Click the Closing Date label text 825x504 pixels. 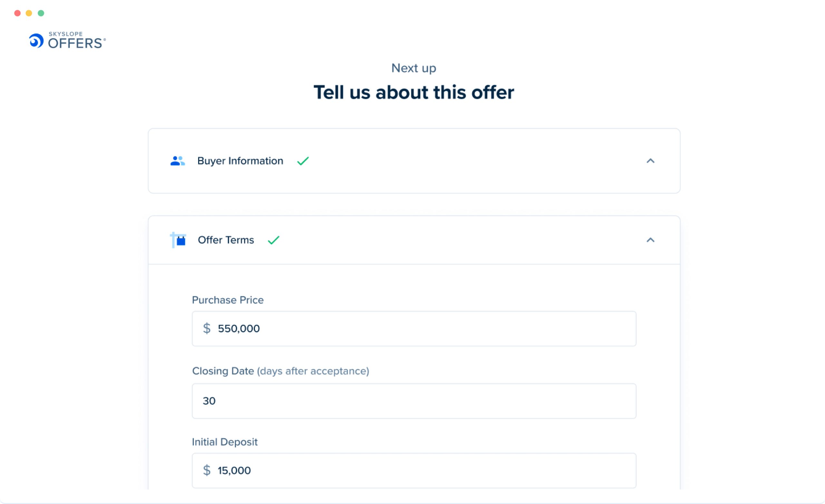click(x=223, y=371)
